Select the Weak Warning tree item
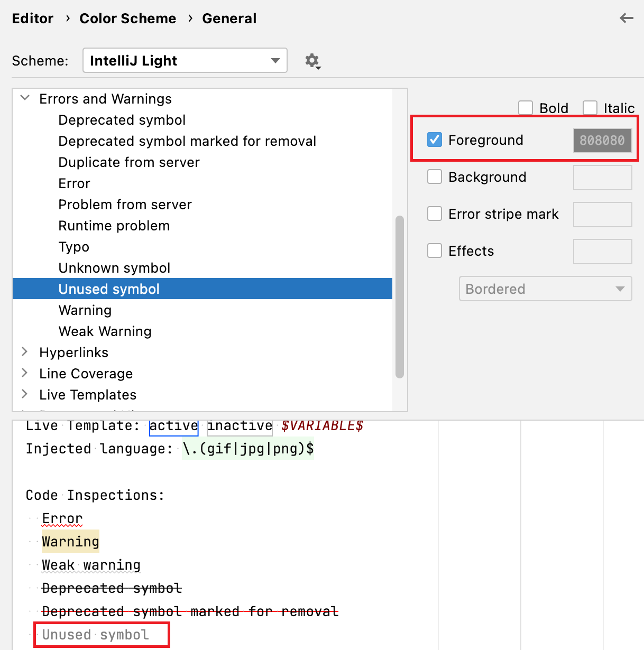This screenshot has width=644, height=650. tap(105, 331)
